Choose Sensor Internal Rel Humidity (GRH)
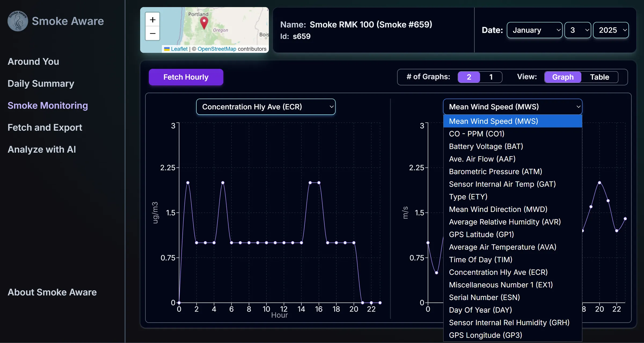 [513, 323]
